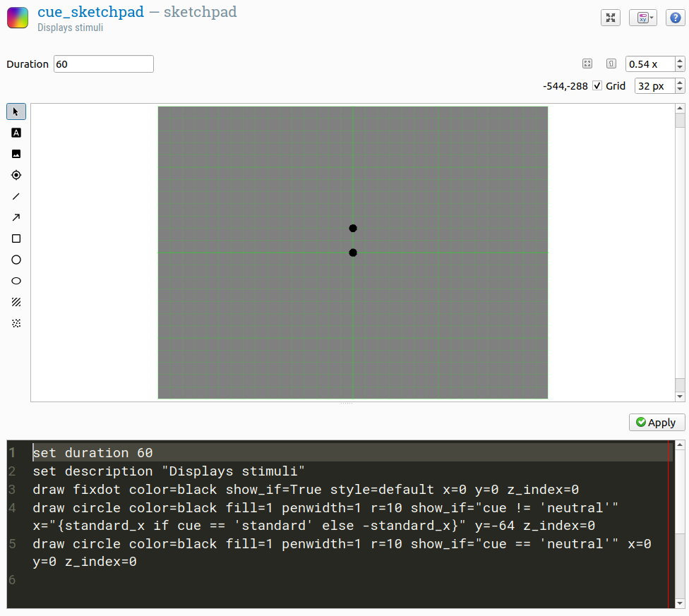
Task: Click inside the Duration input field
Action: point(103,64)
